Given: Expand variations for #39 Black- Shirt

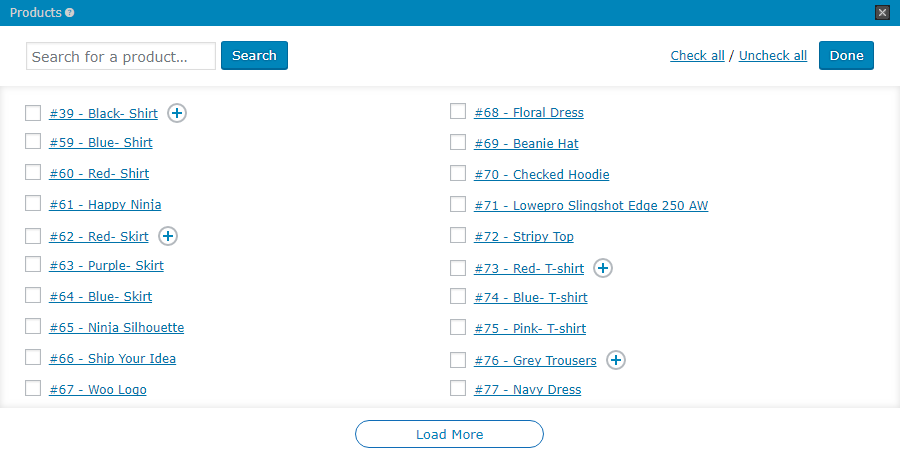Looking at the screenshot, I should (177, 113).
